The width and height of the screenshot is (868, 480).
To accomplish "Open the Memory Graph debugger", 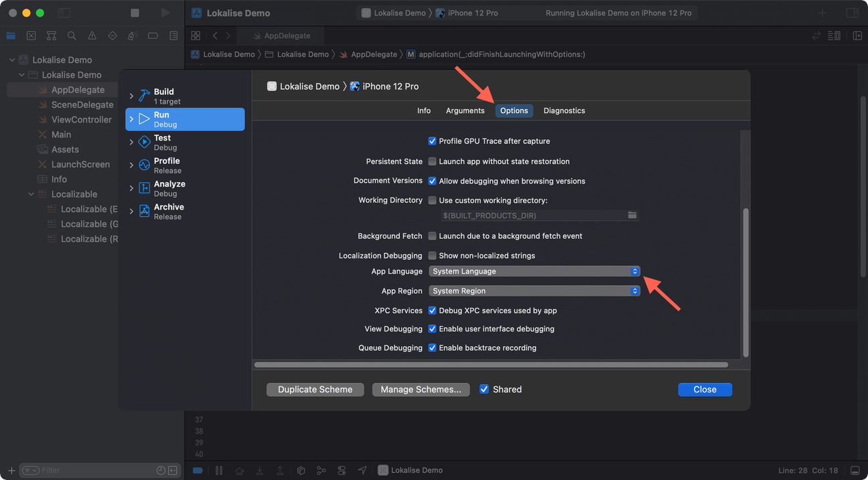I will [321, 470].
